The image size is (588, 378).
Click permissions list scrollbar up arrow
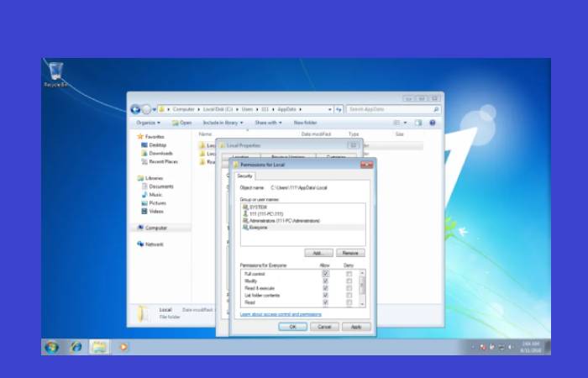point(362,273)
